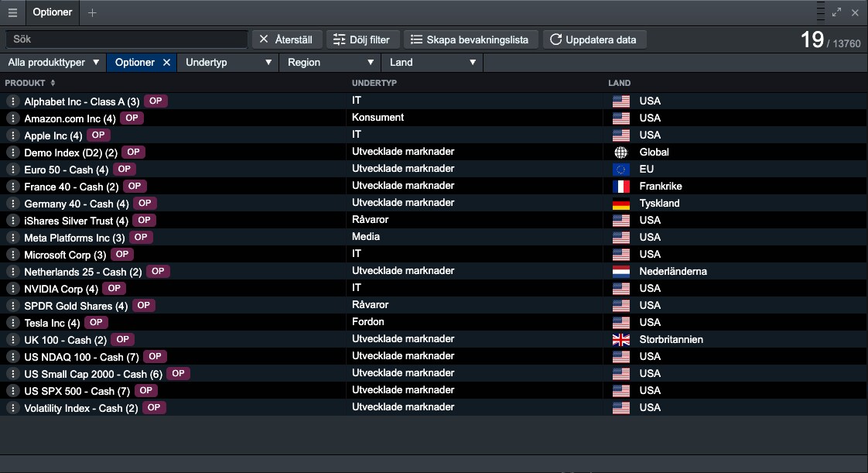Open the Land dropdown

click(432, 63)
